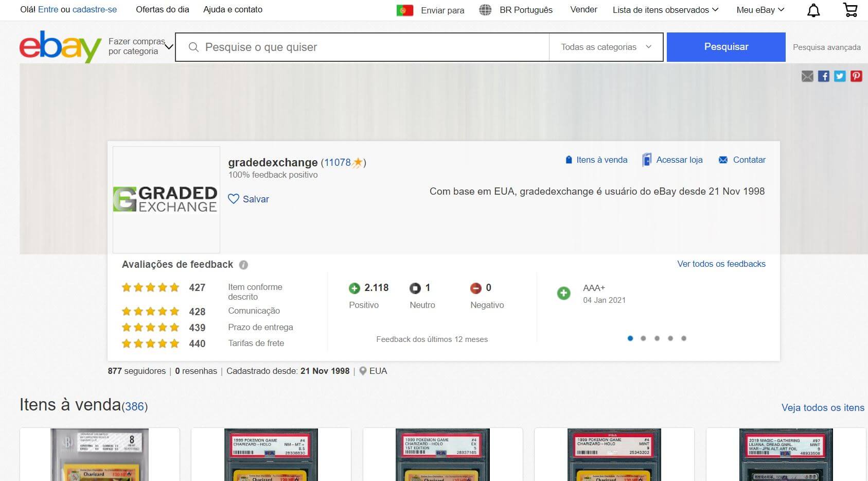Click the gradedexchange seller name
868x481 pixels.
[273, 163]
